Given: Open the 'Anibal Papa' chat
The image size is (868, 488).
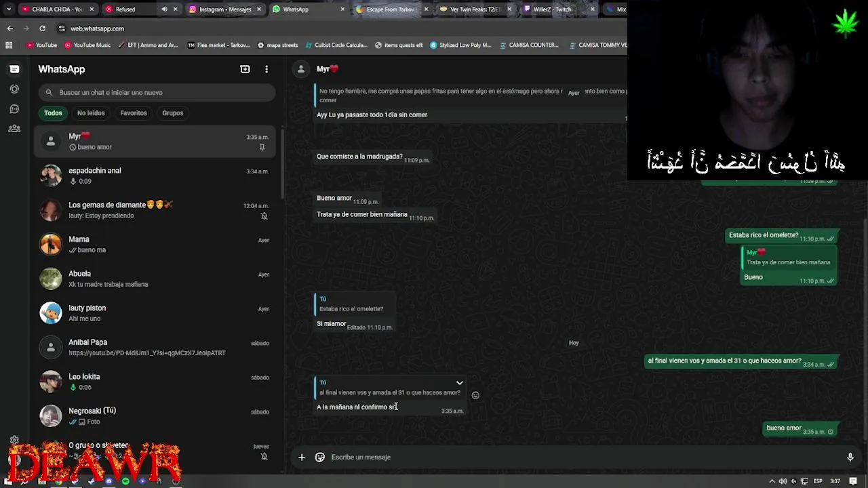Looking at the screenshot, I should click(x=155, y=347).
